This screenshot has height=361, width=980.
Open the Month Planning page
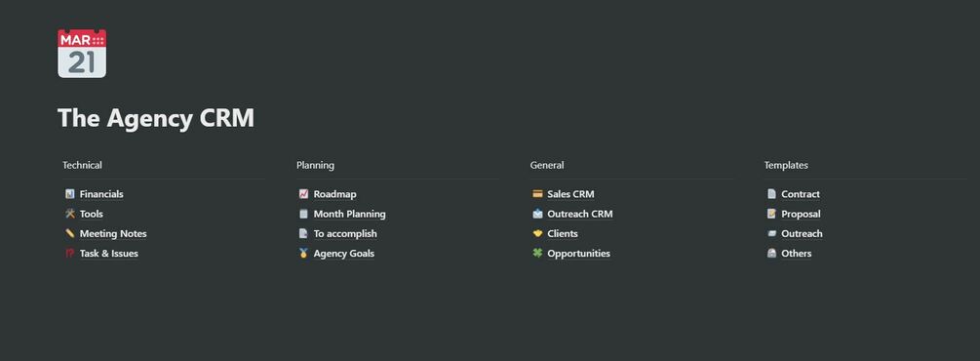click(x=349, y=214)
